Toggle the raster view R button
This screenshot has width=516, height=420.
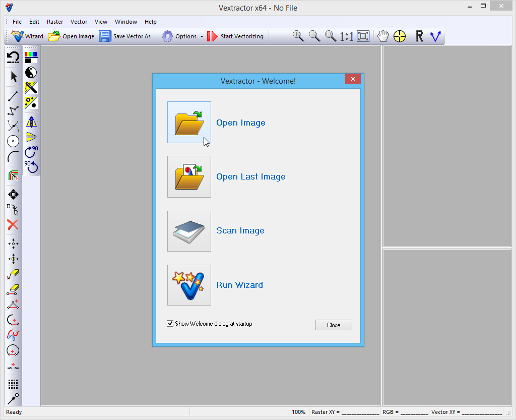click(419, 36)
